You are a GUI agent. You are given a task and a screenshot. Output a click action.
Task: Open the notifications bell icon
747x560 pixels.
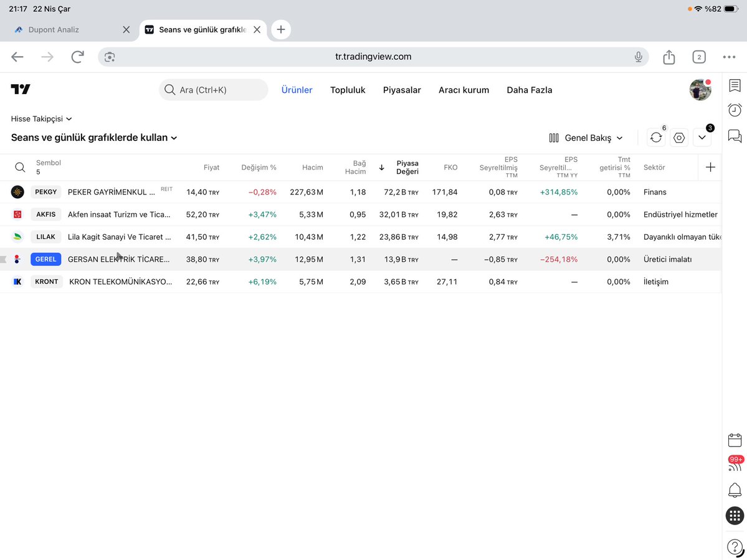tap(735, 490)
